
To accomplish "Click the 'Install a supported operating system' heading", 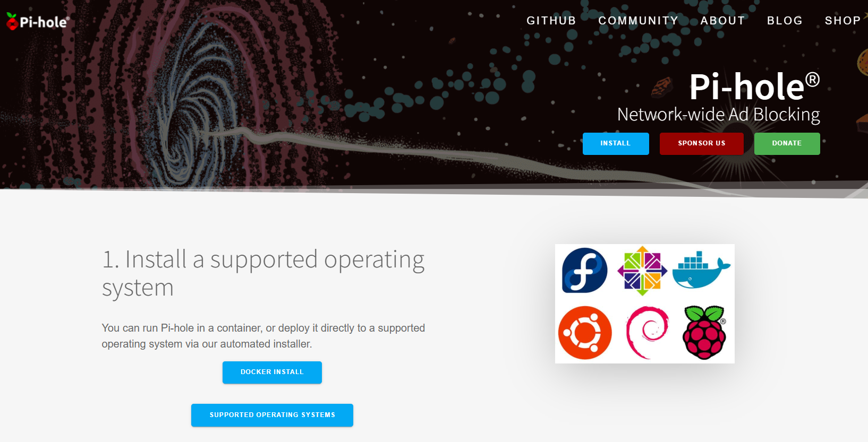I will (x=263, y=273).
